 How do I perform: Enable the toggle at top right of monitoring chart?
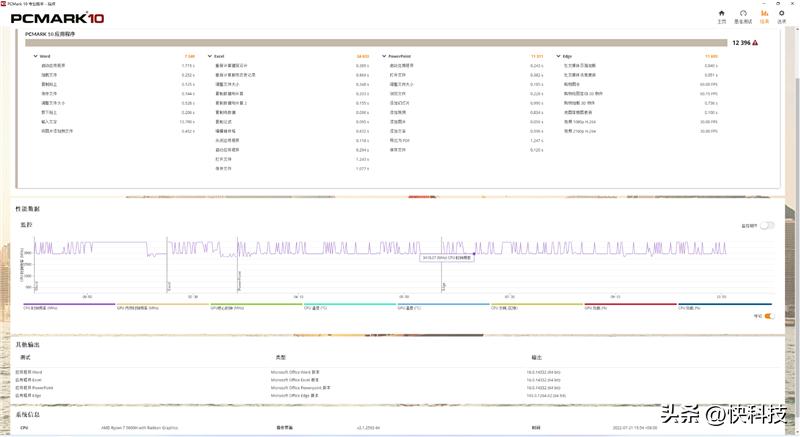767,225
